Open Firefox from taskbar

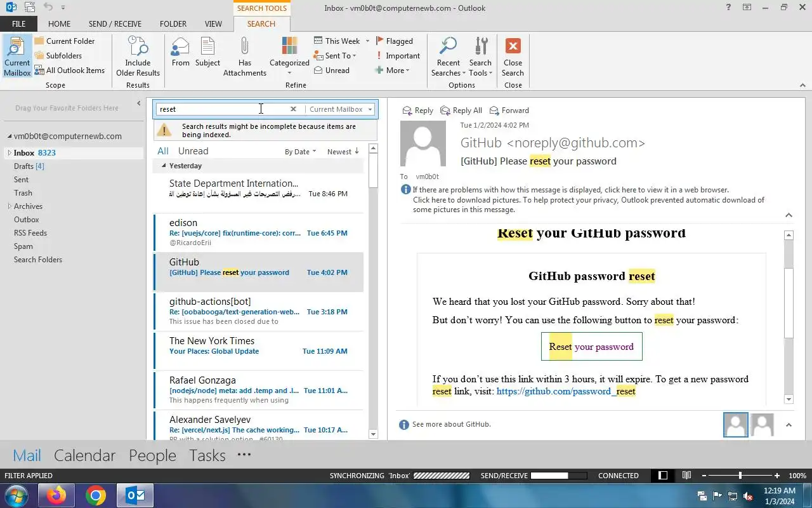coord(56,495)
